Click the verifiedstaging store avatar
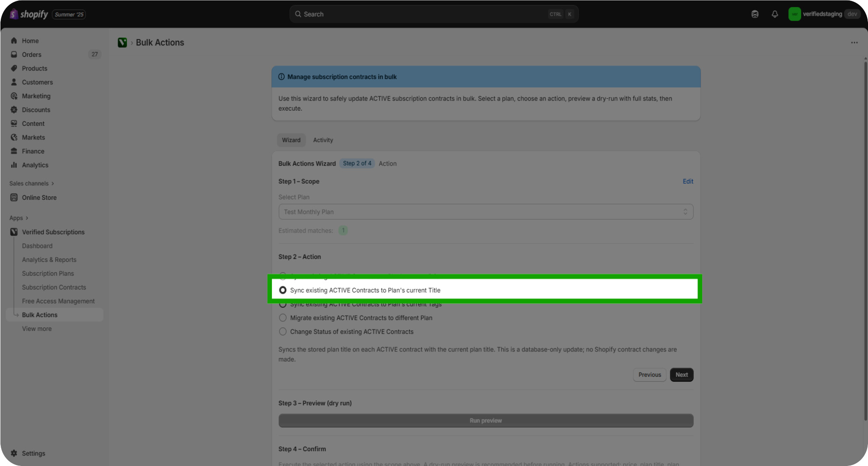The height and width of the screenshot is (466, 868). (795, 14)
